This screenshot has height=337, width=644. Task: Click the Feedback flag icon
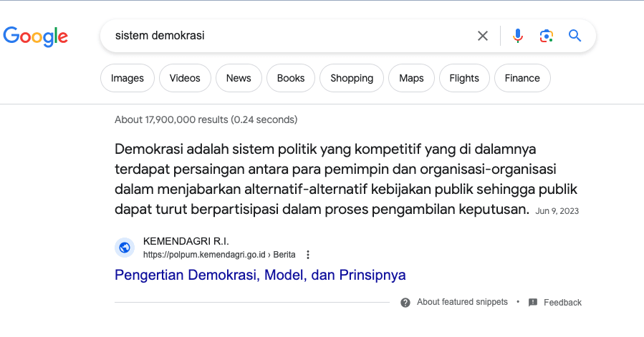pos(533,303)
